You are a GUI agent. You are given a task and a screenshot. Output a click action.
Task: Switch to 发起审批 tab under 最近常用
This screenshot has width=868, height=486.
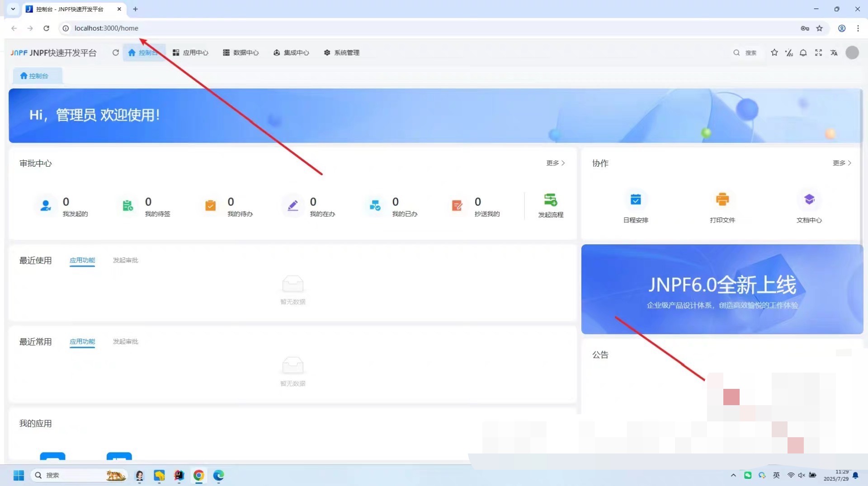[x=126, y=341]
